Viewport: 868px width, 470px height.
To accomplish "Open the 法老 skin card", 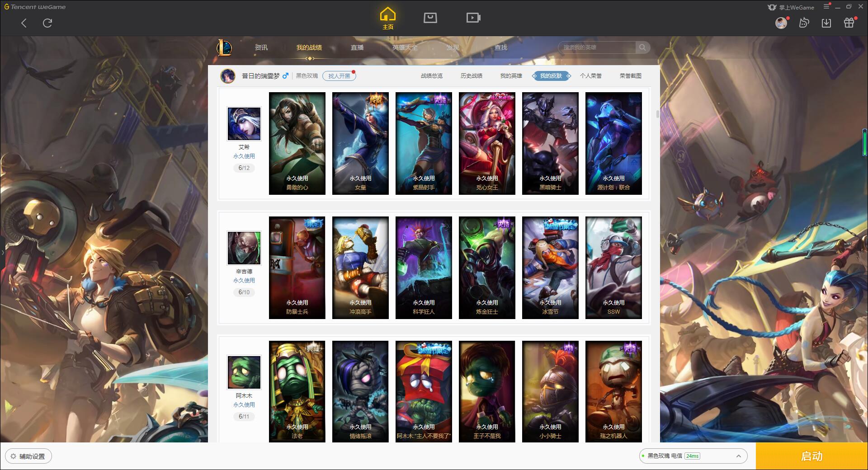I will tap(297, 391).
